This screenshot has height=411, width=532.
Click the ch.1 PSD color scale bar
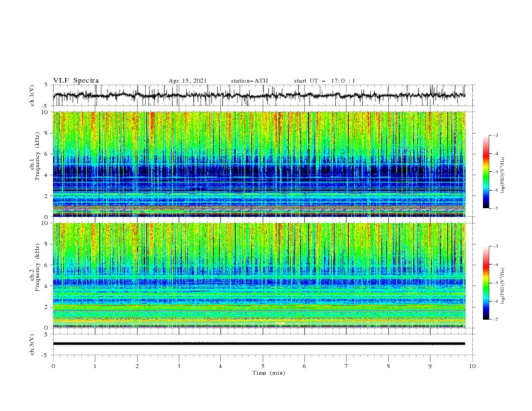pos(486,172)
